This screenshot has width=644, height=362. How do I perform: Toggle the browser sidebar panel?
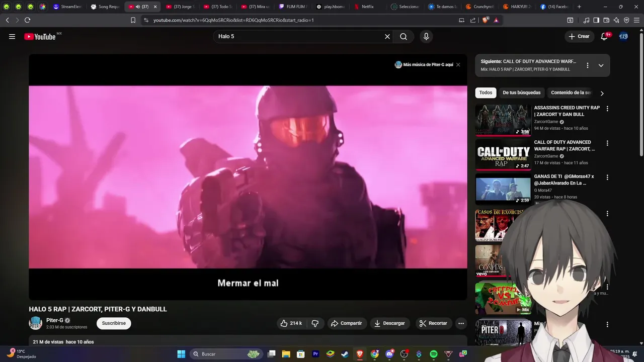tap(596, 20)
